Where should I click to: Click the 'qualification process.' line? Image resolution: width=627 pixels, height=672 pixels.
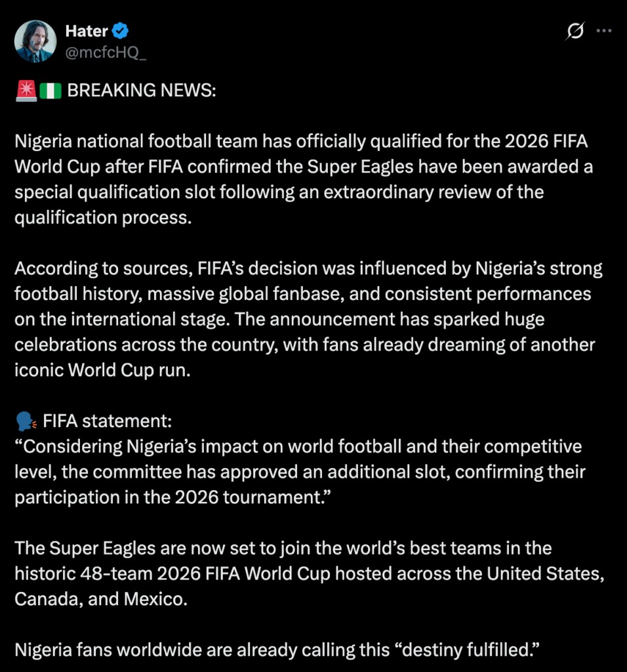coord(103,218)
